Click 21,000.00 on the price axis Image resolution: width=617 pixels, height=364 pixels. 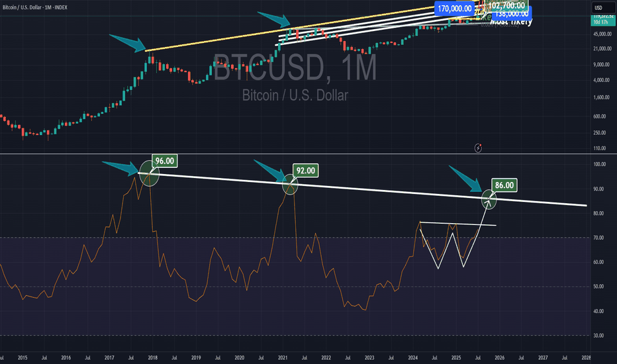(602, 49)
